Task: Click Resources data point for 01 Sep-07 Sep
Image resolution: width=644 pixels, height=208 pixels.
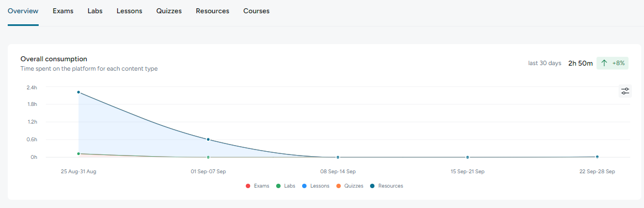Action: pyautogui.click(x=208, y=140)
